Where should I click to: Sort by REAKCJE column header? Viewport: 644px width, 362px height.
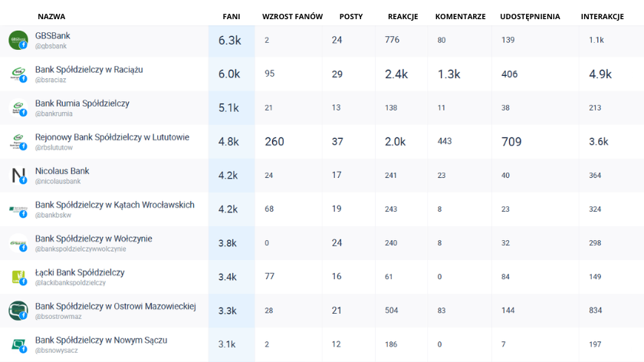402,16
